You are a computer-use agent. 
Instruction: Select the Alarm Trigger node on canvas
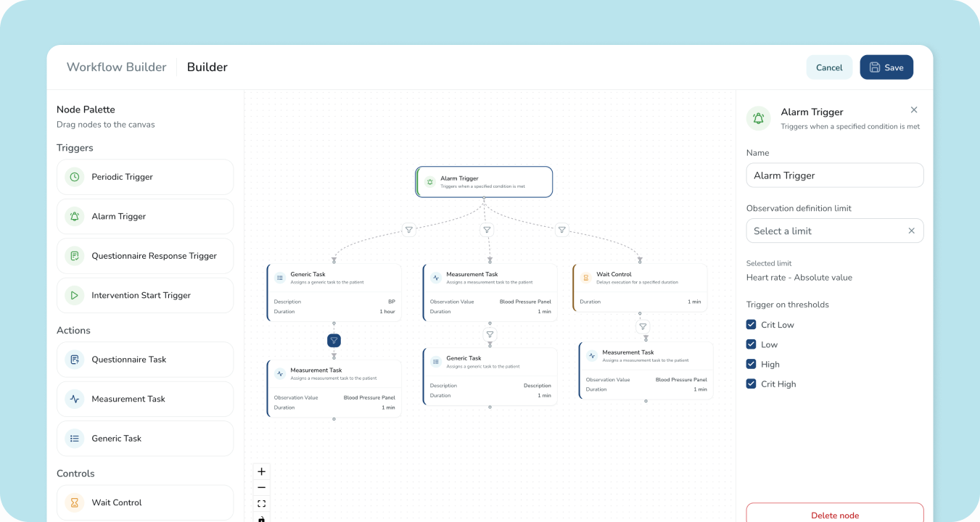485,182
